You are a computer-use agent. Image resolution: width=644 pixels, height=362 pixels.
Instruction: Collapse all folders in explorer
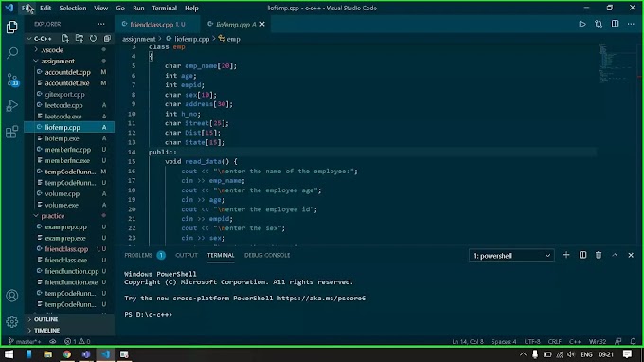point(107,38)
